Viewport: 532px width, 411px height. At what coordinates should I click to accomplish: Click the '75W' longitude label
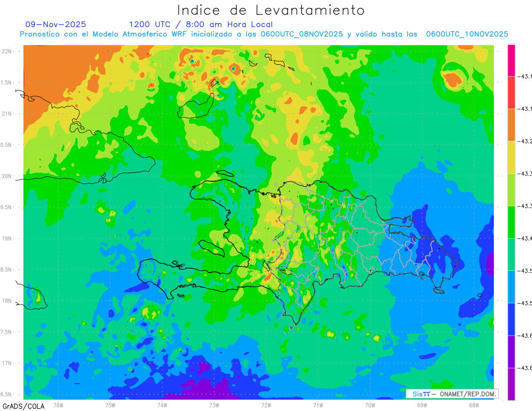[110, 405]
